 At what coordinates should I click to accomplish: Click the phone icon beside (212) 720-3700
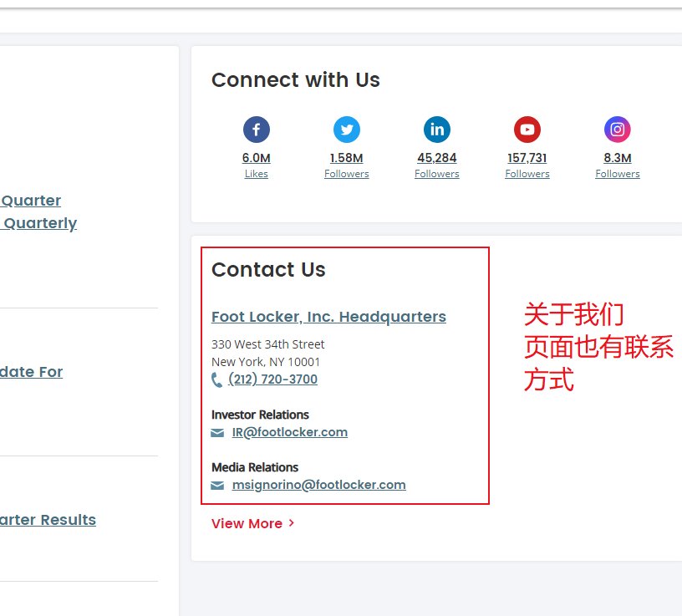216,379
